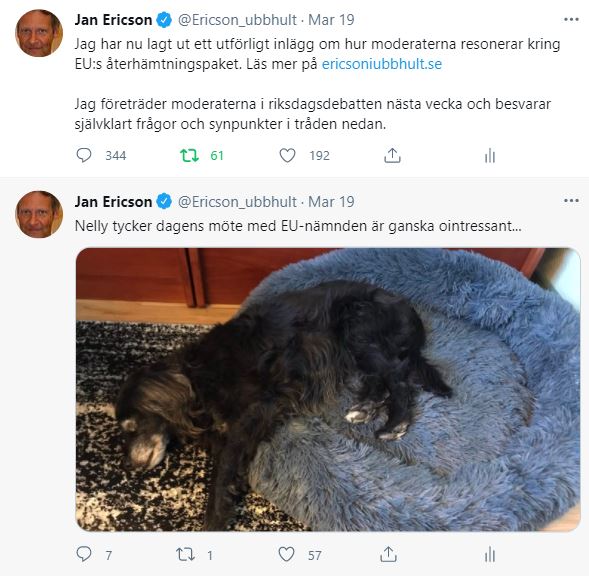This screenshot has width=589, height=576.
Task: Click Jan Ericson's avatar on first tweet
Action: (x=39, y=33)
